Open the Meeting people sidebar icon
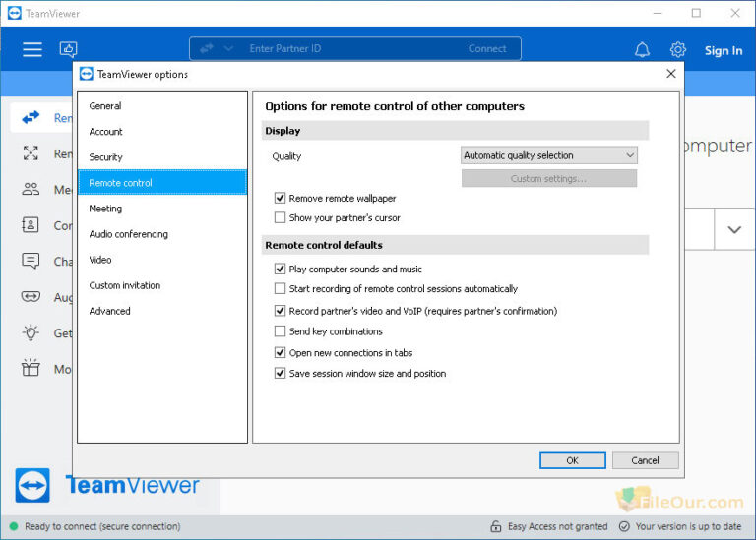 pyautogui.click(x=31, y=189)
